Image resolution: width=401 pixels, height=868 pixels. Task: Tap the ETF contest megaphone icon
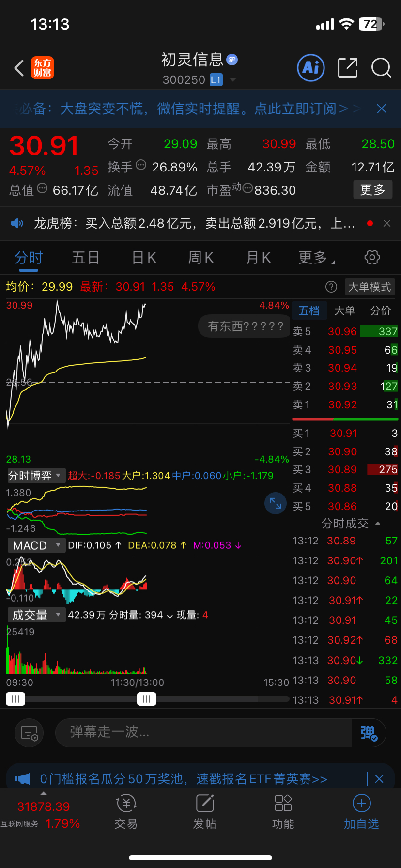(x=22, y=779)
